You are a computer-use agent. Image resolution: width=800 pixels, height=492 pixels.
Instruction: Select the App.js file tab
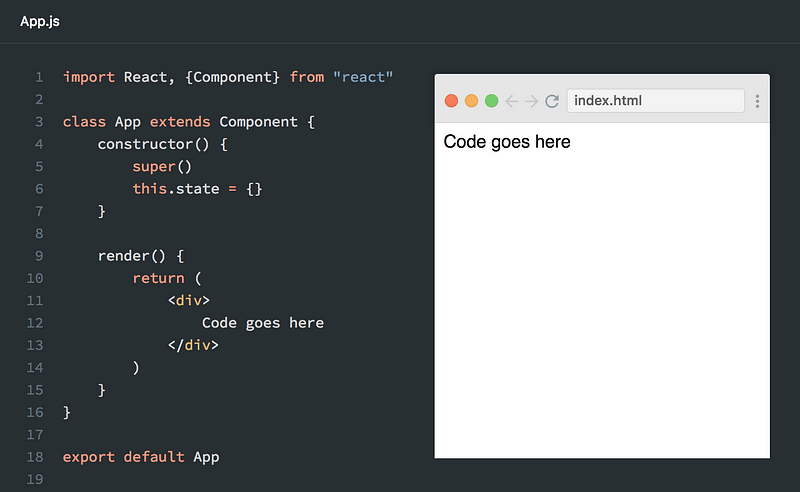40,21
